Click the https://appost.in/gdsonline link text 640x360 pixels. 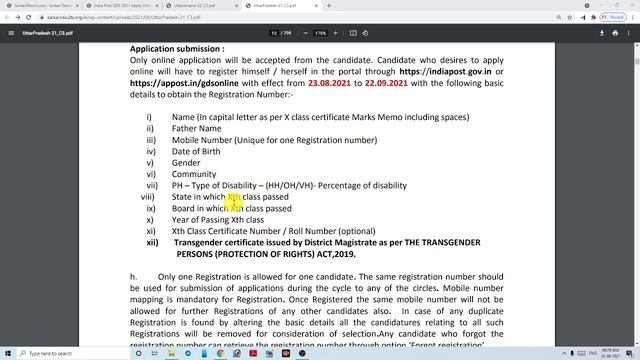[184, 83]
